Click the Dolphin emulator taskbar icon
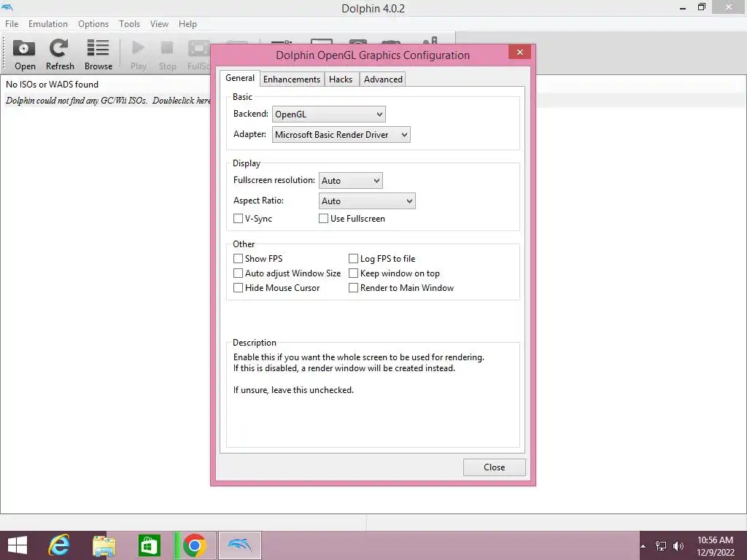 (x=239, y=545)
